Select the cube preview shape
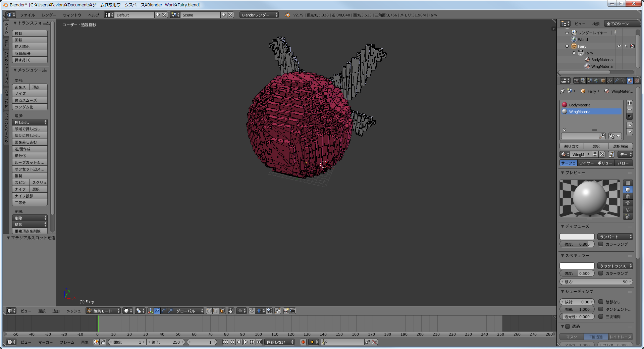This screenshot has height=349, width=644. tap(628, 196)
